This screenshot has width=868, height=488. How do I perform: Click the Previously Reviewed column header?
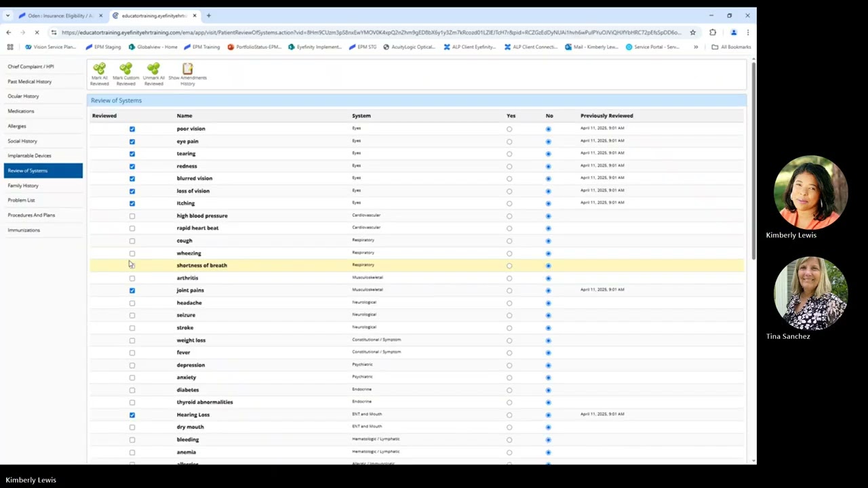point(607,116)
